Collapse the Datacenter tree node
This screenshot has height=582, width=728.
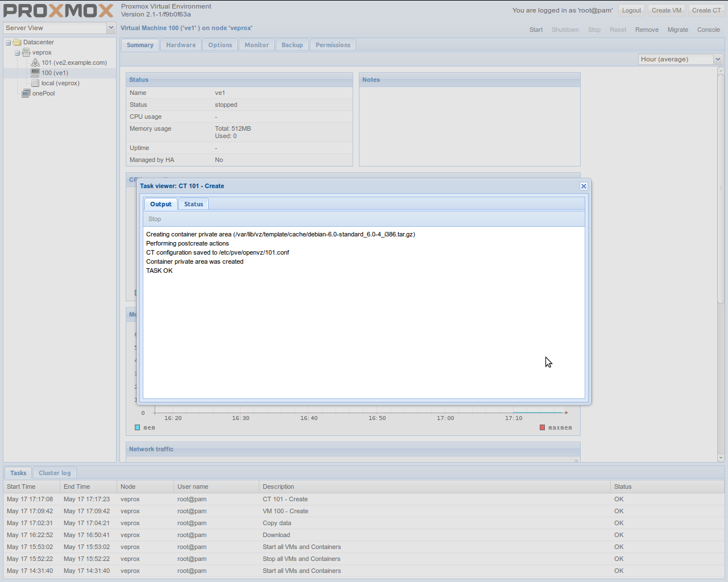[7, 42]
